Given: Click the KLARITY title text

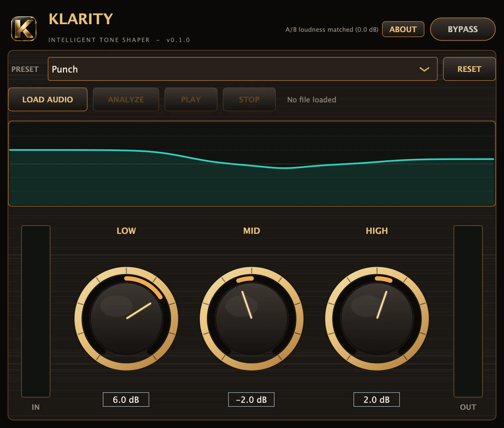Looking at the screenshot, I should pos(81,19).
